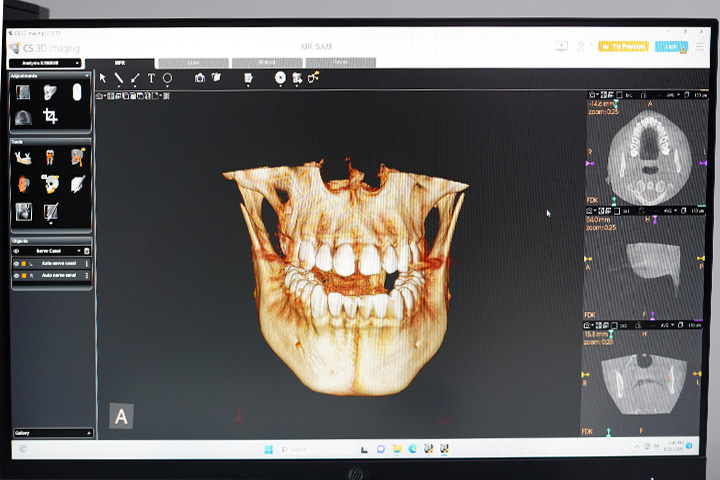The width and height of the screenshot is (720, 480).
Task: Hide the first Auto nerve canal object
Action: point(17,264)
